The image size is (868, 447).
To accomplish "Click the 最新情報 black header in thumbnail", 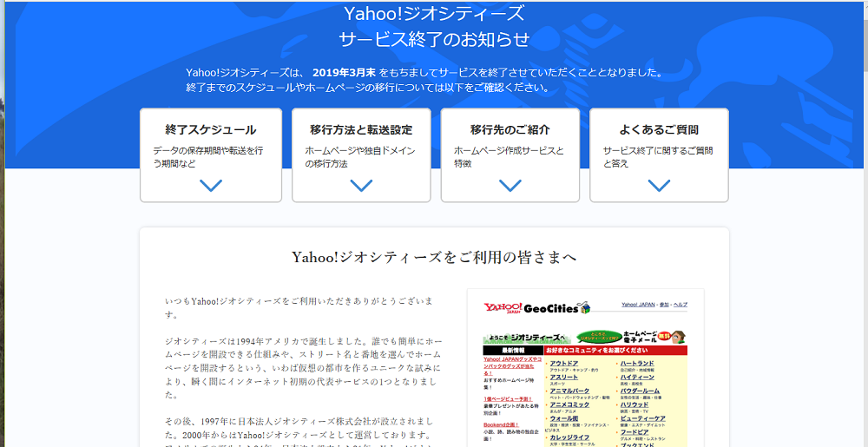I will tap(513, 350).
